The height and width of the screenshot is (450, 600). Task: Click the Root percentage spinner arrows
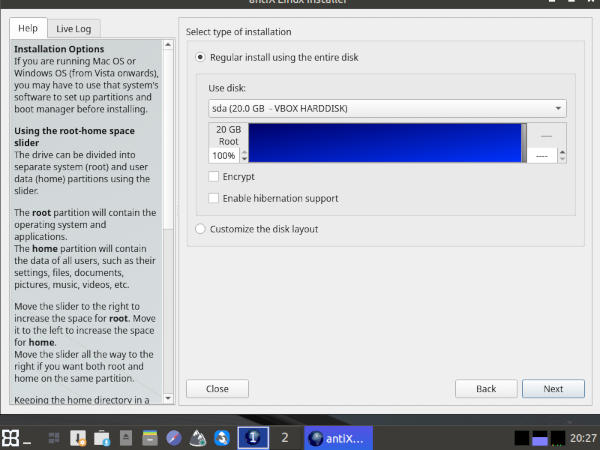[242, 156]
